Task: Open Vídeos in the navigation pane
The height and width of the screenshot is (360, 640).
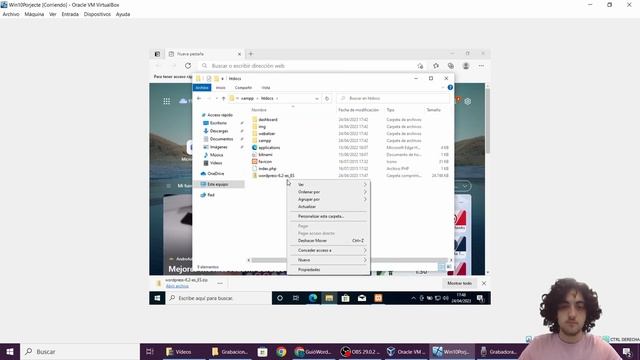Action: [x=216, y=163]
